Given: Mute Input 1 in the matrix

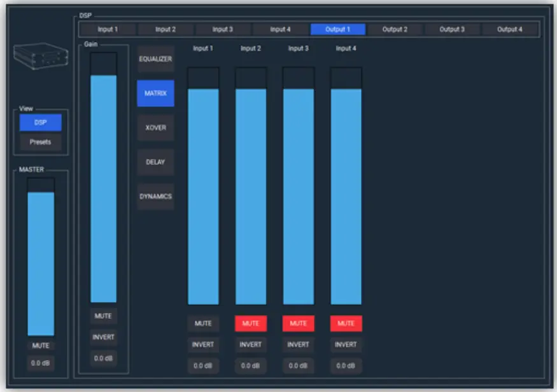Looking at the screenshot, I should [202, 323].
